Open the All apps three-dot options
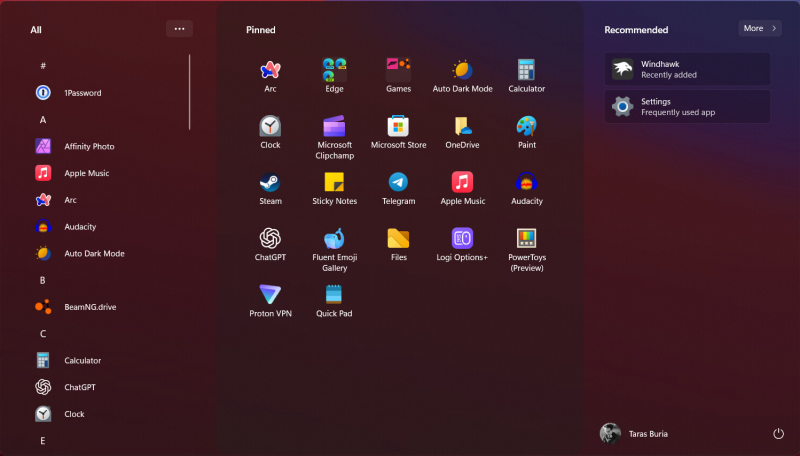Image resolution: width=800 pixels, height=456 pixels. tap(179, 29)
